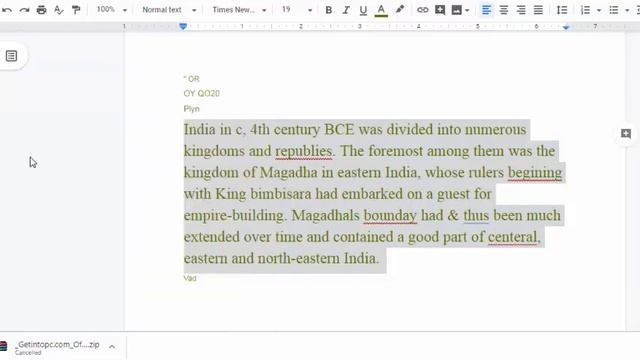This screenshot has width=640, height=360.
Task: Open the highlight color marker tool
Action: [400, 10]
